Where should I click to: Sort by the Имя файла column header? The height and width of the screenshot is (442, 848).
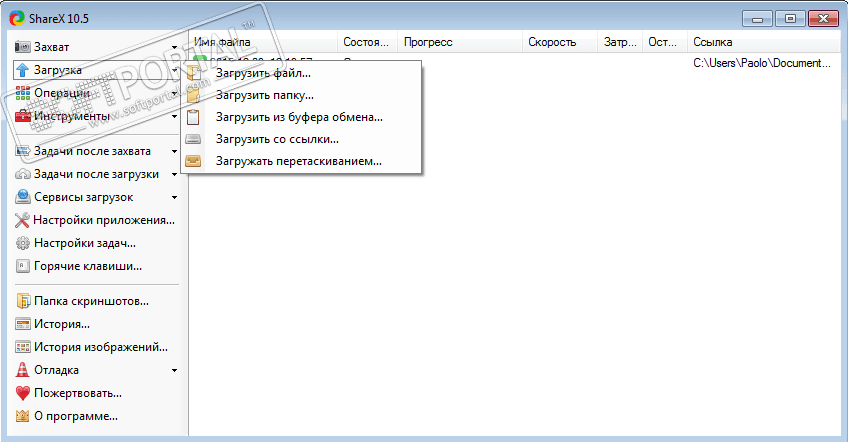[x=263, y=42]
